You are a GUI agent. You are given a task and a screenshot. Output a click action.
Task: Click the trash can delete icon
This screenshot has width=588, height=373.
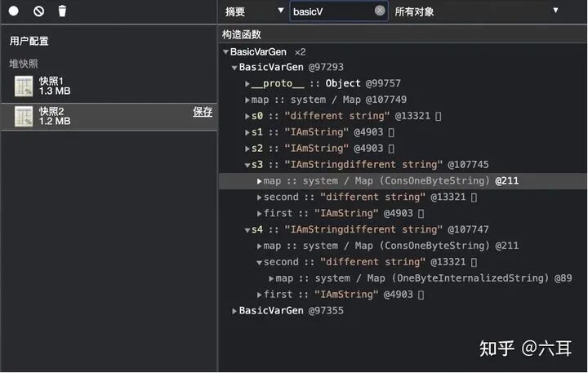[x=62, y=11]
